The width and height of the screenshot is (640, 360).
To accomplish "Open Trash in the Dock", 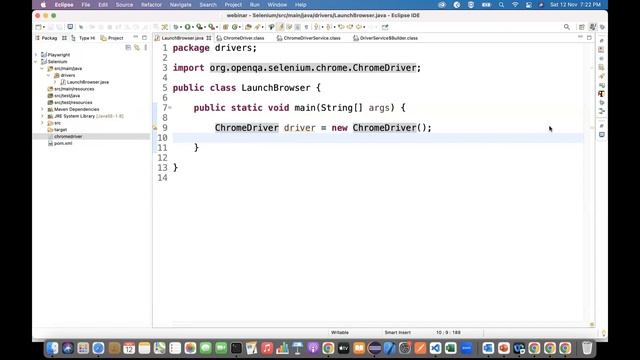I will tap(587, 348).
